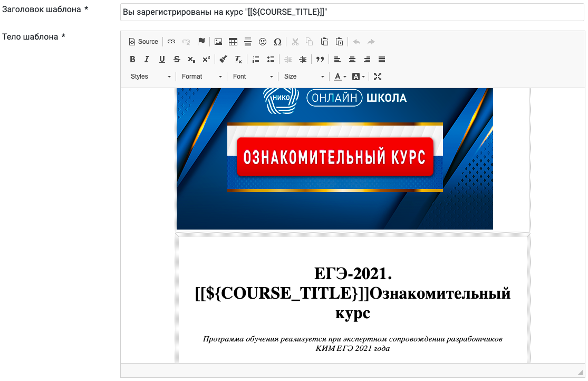Open the smiley emoticon picker
Image resolution: width=588 pixels, height=381 pixels.
263,42
